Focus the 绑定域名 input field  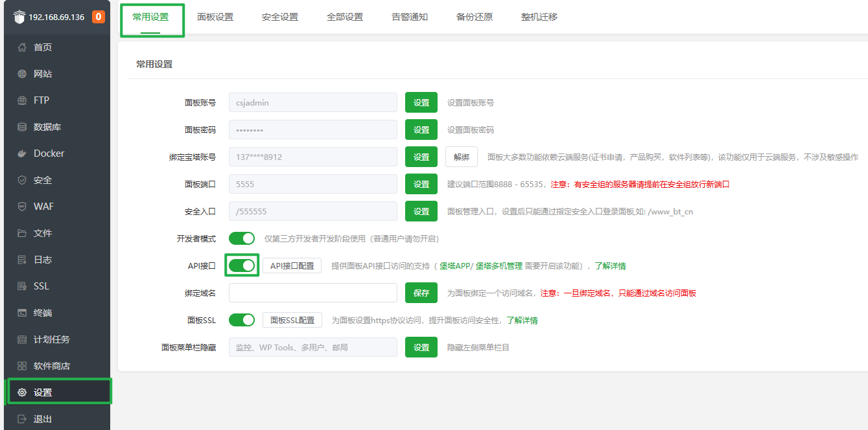313,293
